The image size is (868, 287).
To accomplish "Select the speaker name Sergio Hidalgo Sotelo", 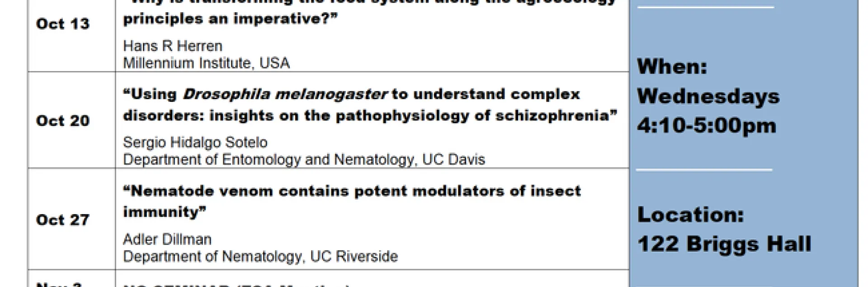I will click(195, 143).
